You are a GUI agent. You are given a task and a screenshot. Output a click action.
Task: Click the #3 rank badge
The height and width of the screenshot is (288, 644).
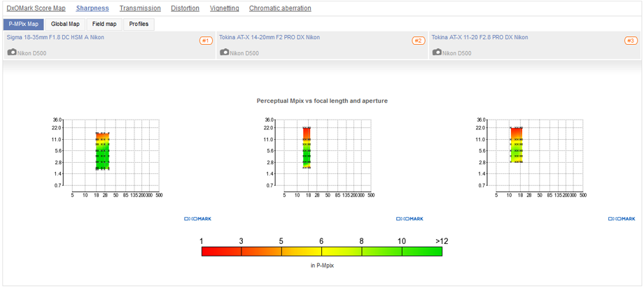pyautogui.click(x=631, y=41)
